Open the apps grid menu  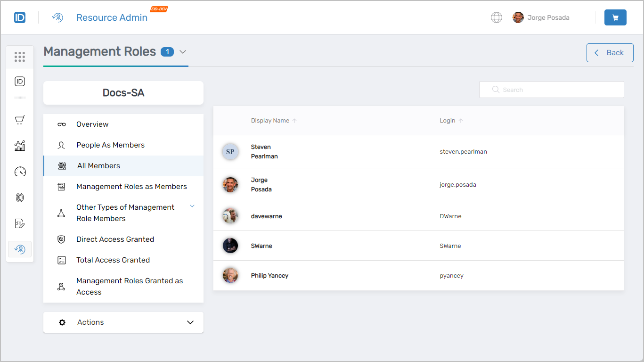(19, 57)
